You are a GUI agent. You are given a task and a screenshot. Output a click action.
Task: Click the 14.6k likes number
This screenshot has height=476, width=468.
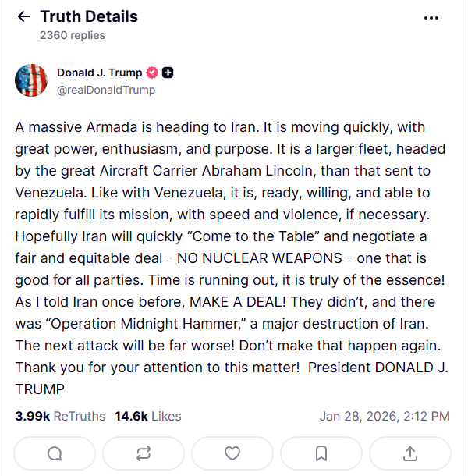click(131, 416)
